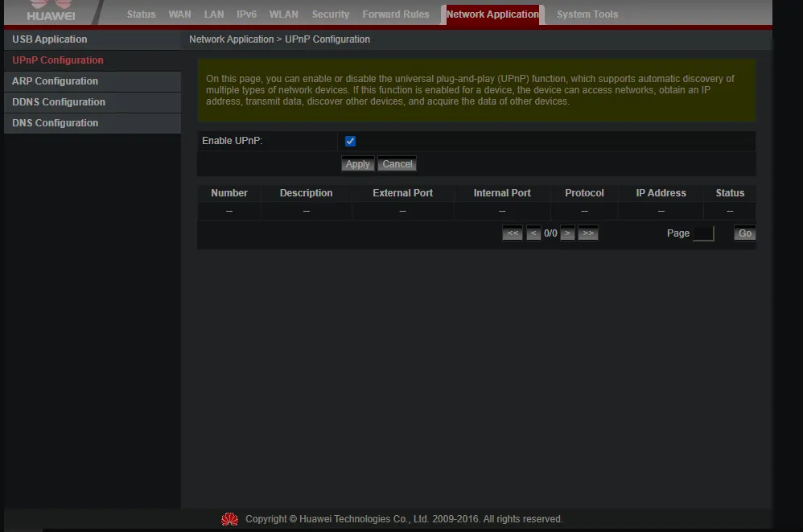Open ARP Configuration in sidebar
Screen dimensions: 803x532
55,81
